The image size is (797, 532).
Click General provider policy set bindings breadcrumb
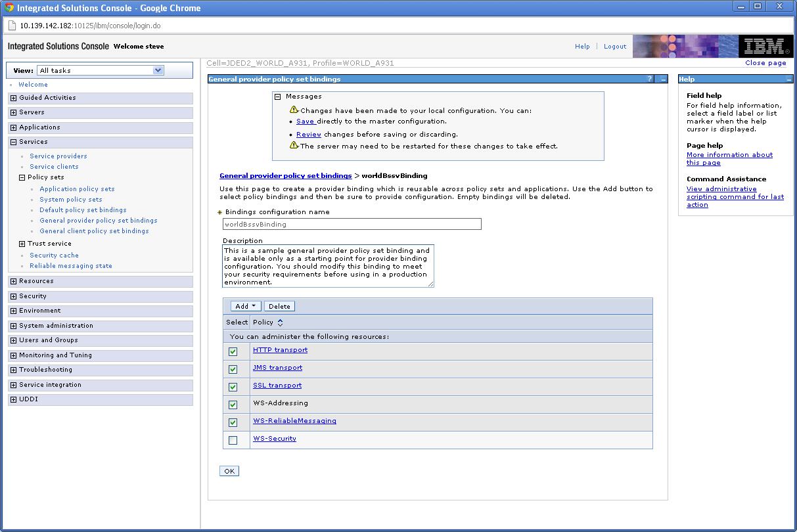[286, 176]
